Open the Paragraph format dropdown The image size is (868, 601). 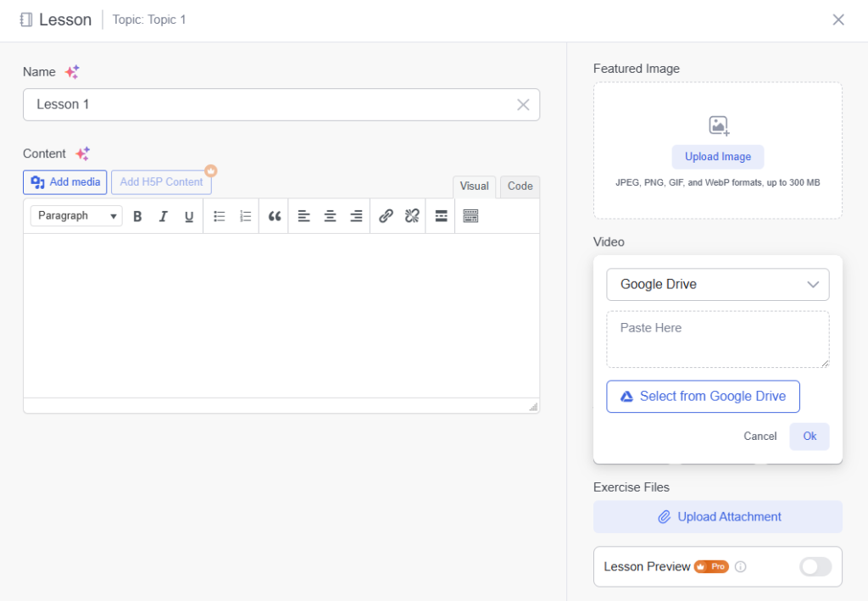pos(76,216)
